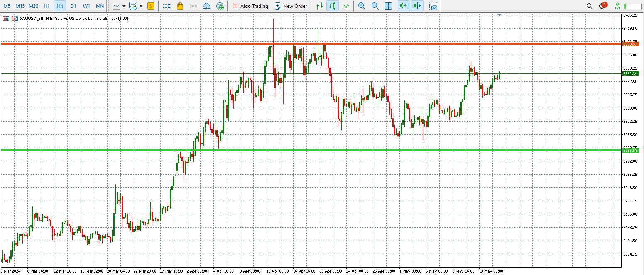Open the VPS cloud icon
The image size is (644, 275).
click(206, 6)
